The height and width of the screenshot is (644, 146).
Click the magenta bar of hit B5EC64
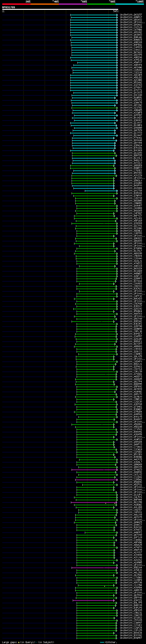click(x=95, y=568)
